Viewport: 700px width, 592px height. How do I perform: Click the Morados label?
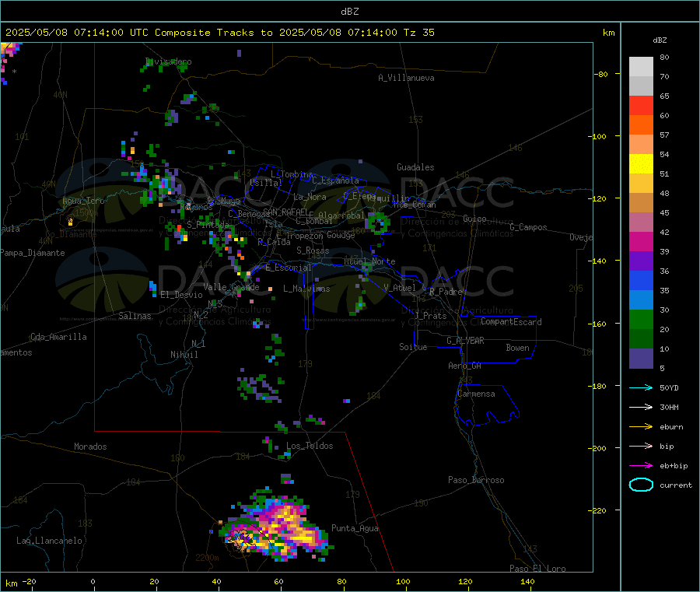(90, 447)
